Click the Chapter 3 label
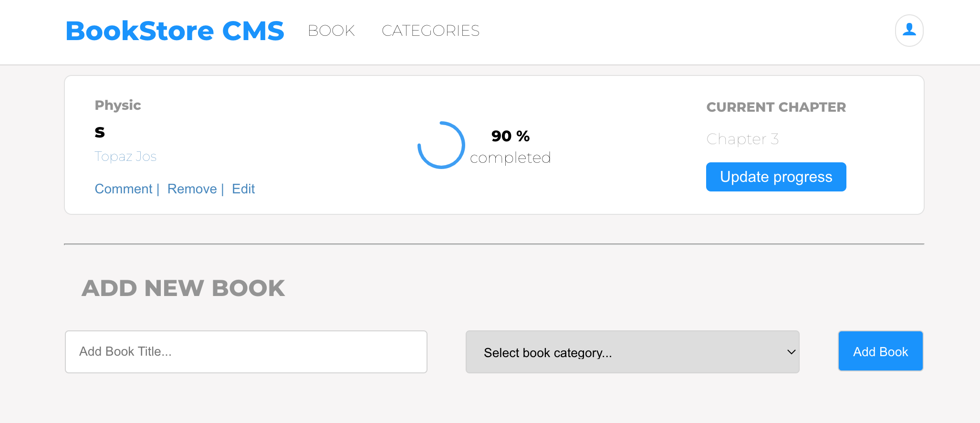This screenshot has width=980, height=423. pyautogui.click(x=743, y=139)
